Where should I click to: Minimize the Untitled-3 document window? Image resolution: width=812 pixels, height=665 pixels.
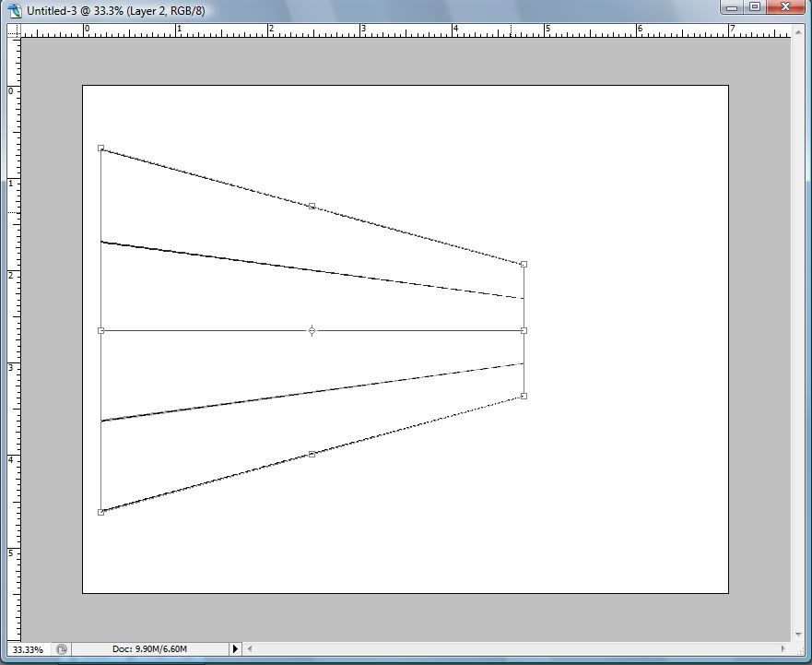pyautogui.click(x=732, y=7)
